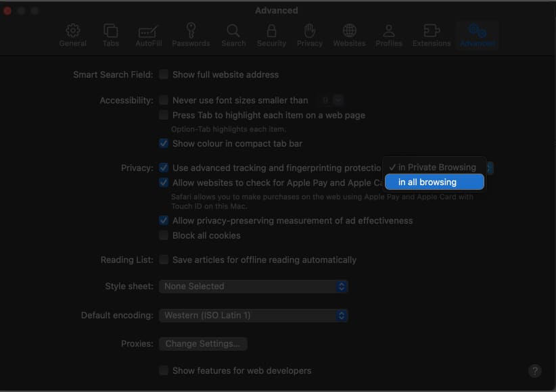
Task: Open the Style sheet dropdown
Action: 253,286
